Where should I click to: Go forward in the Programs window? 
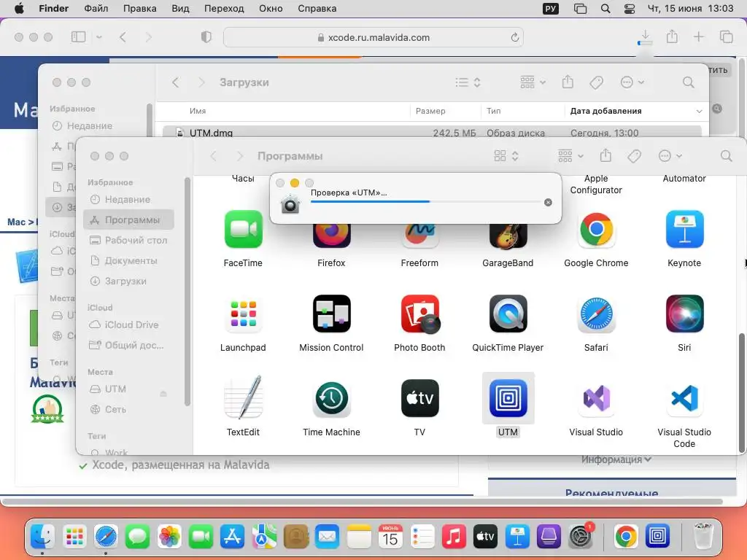point(239,156)
